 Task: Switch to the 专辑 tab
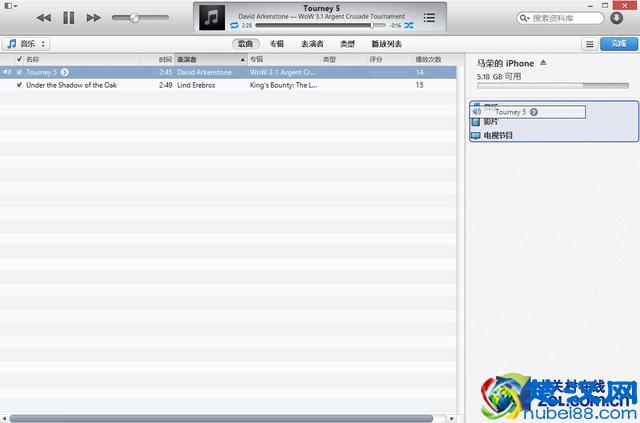tap(277, 44)
